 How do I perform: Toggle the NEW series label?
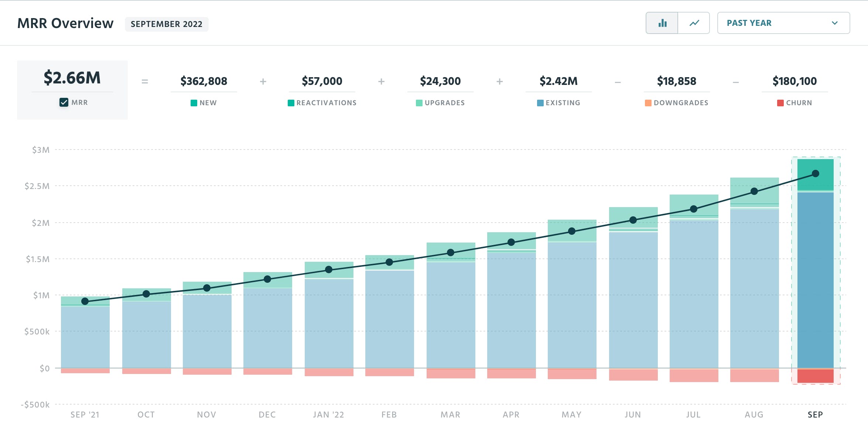click(208, 103)
